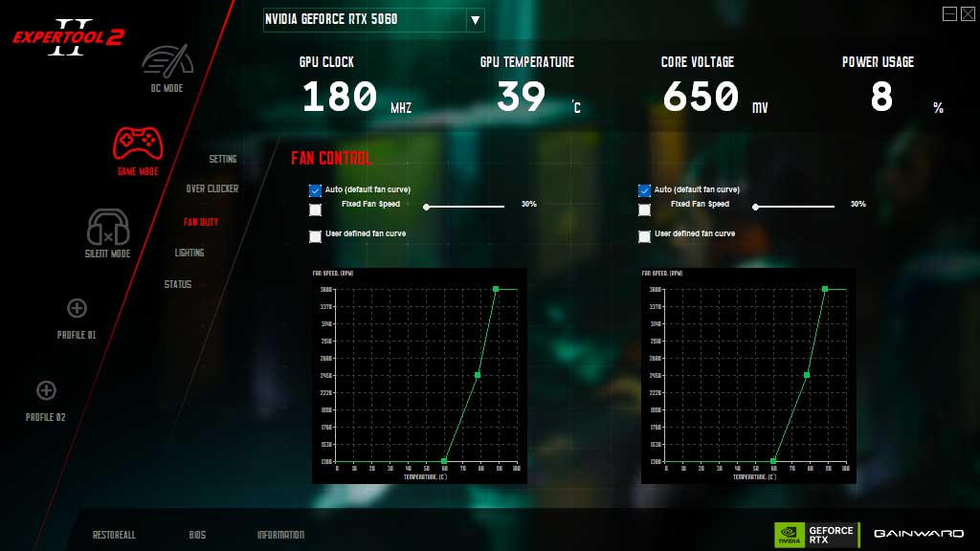980x551 pixels.
Task: Click left Fixed Fan Speed slider handle
Action: click(426, 206)
